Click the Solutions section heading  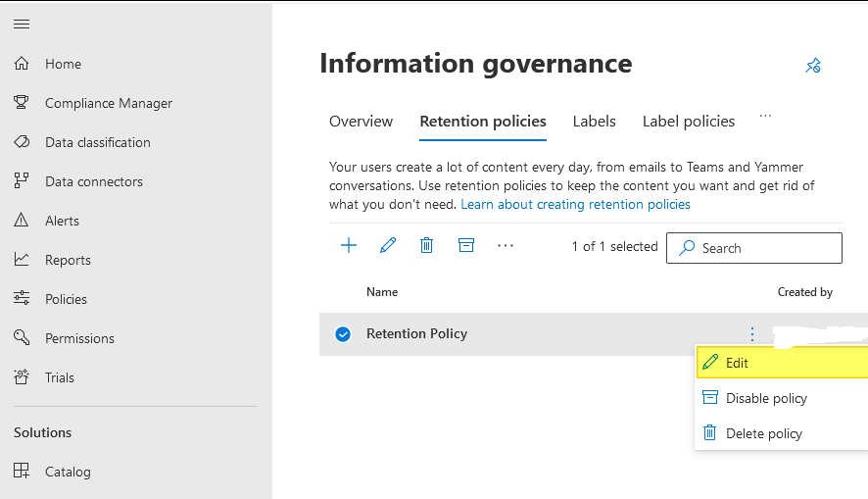coord(43,432)
